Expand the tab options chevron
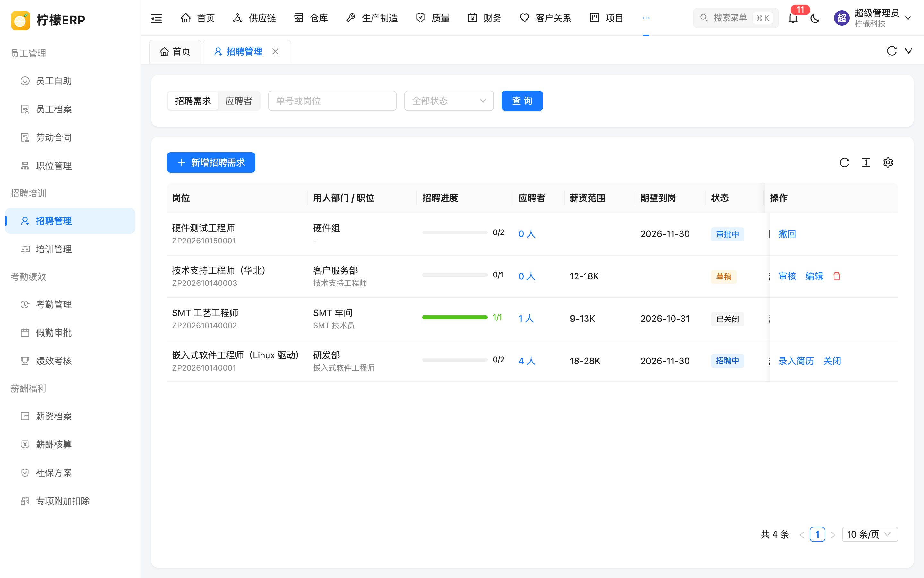The image size is (924, 578). point(909,51)
